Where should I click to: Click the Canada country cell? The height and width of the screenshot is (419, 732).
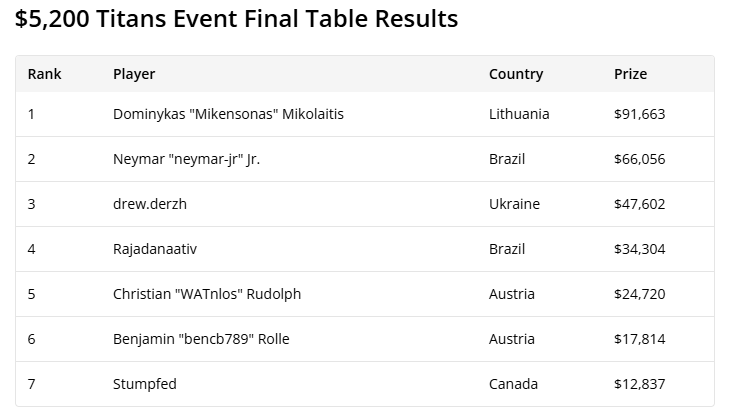(514, 384)
